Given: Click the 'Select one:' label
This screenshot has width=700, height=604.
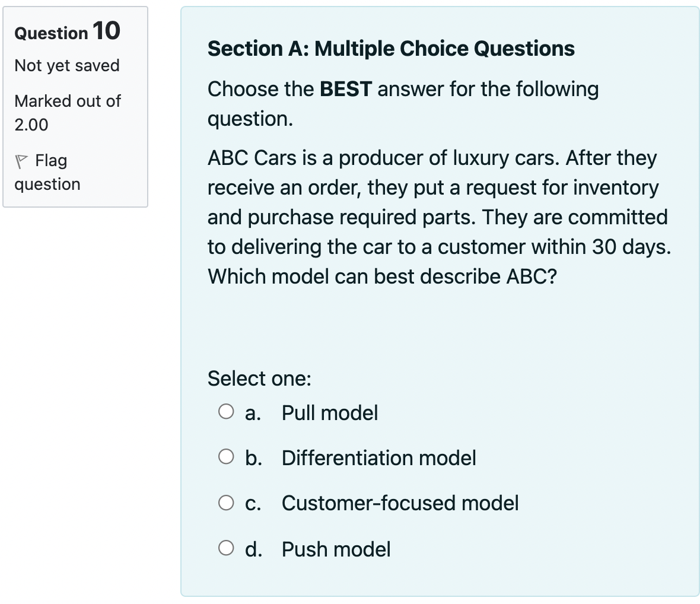Looking at the screenshot, I should click(x=260, y=378).
